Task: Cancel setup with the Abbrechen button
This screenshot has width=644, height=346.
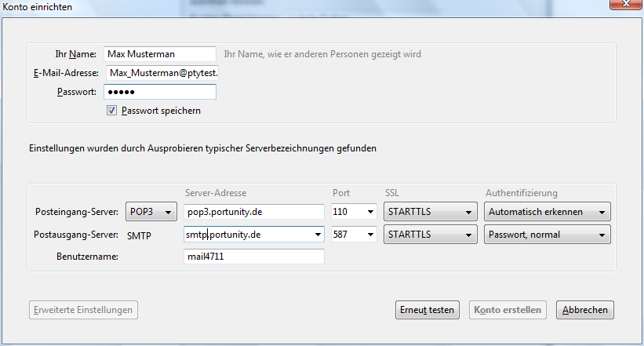Action: click(x=584, y=310)
